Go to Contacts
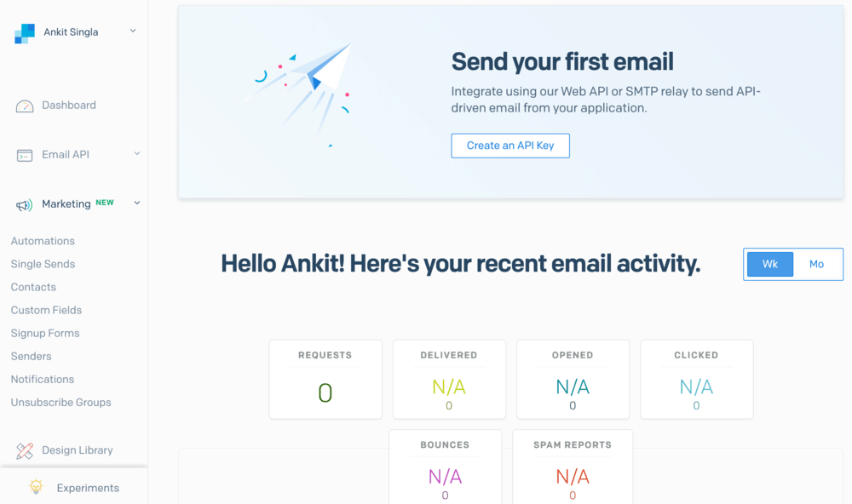This screenshot has height=504, width=852. (33, 287)
